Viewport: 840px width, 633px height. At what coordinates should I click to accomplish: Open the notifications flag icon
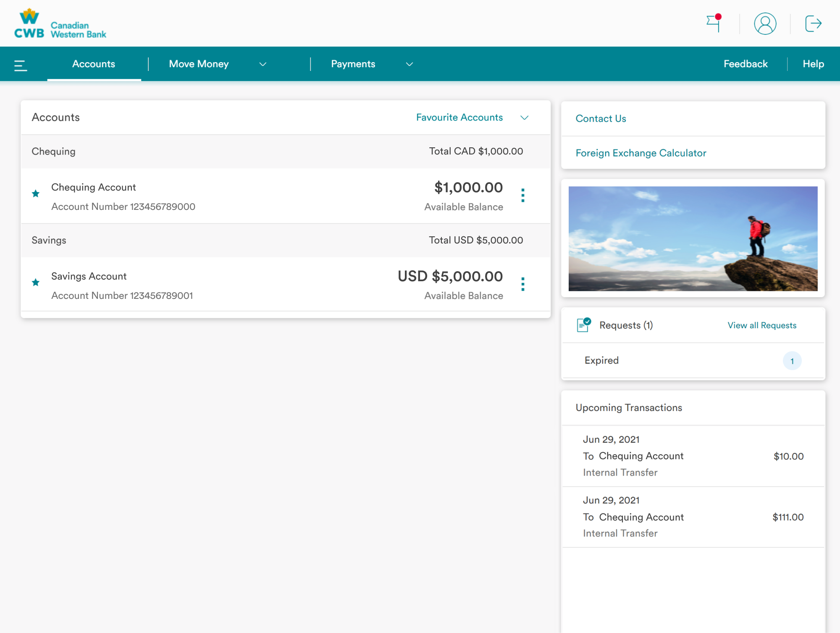714,24
